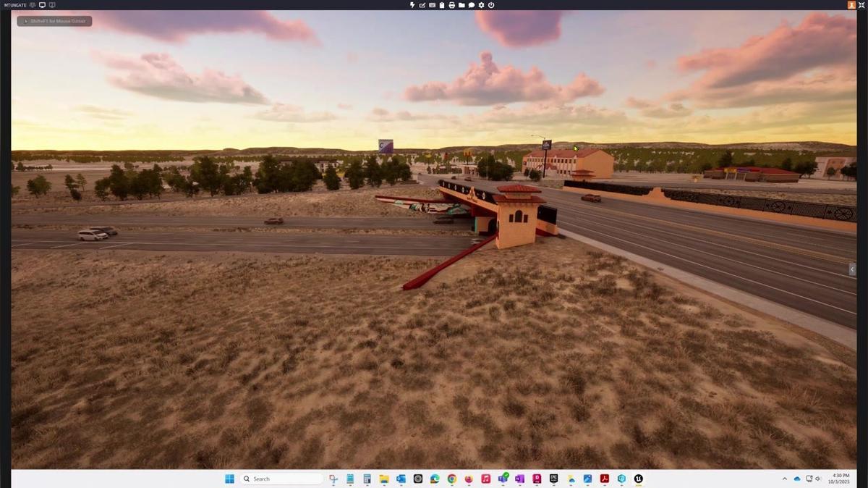
Task: Click the clipboard icon in toolbar
Action: 442,5
